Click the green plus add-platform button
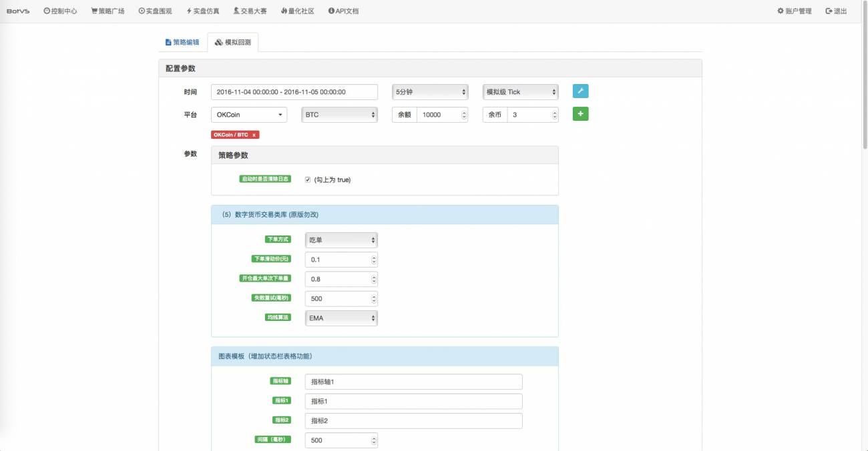868x451 pixels. coord(580,114)
